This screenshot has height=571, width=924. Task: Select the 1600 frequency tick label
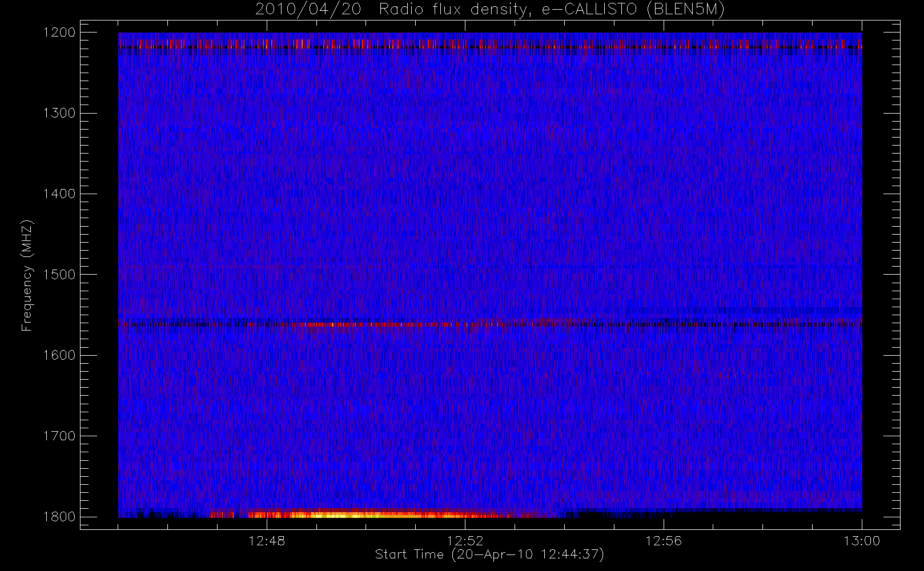pyautogui.click(x=59, y=355)
